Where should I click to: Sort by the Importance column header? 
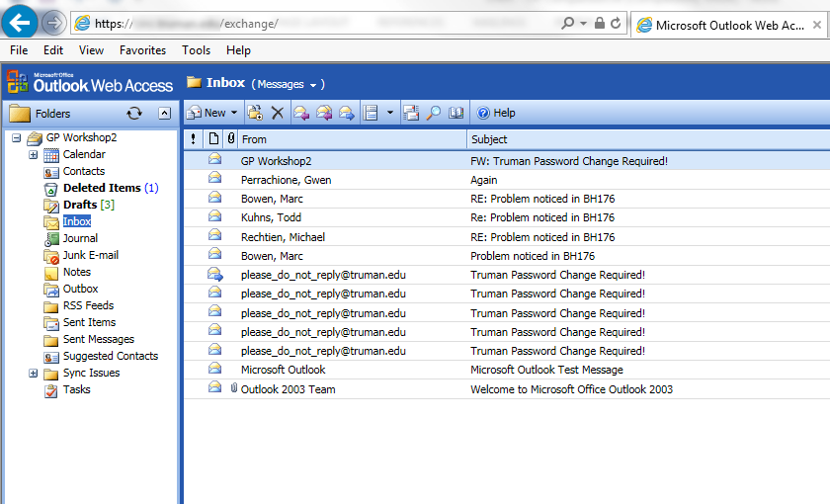coord(194,139)
